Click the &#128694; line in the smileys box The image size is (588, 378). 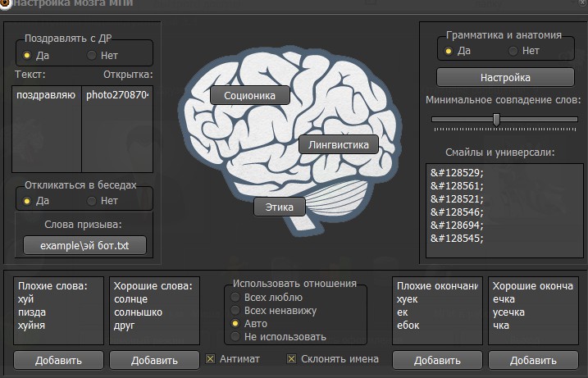click(457, 225)
